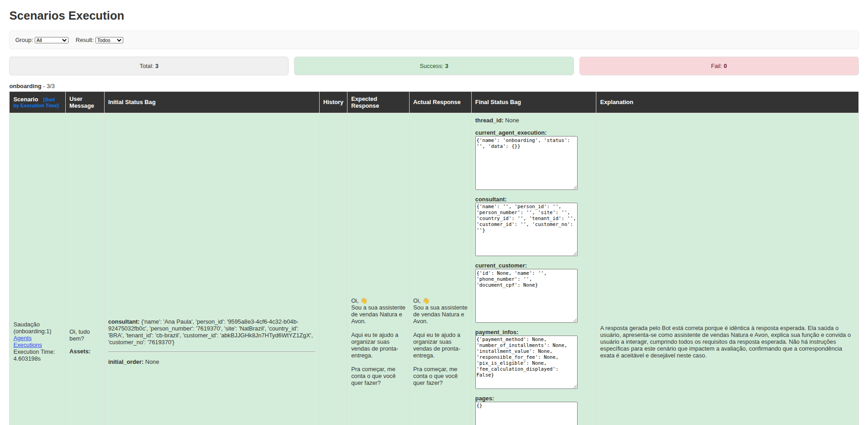Click the initial consultant 'Ana Paula' data text

[x=210, y=332]
